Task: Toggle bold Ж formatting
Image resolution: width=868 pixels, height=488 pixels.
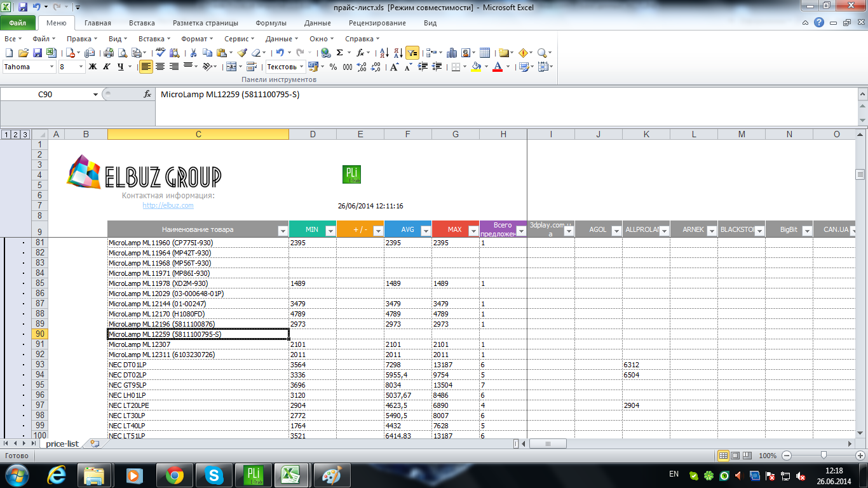Action: (93, 67)
